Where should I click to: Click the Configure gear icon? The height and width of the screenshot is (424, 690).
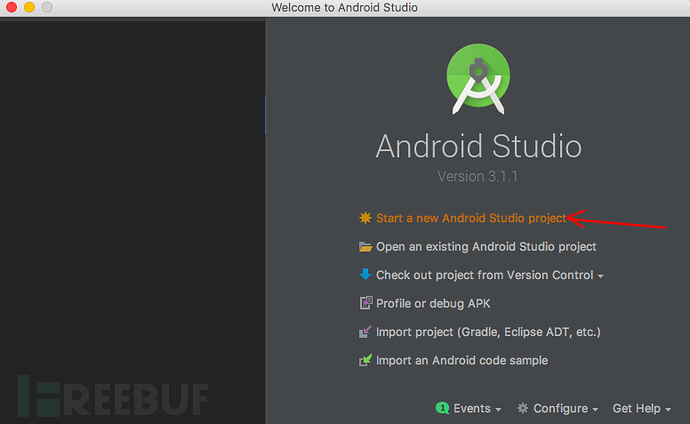click(522, 408)
